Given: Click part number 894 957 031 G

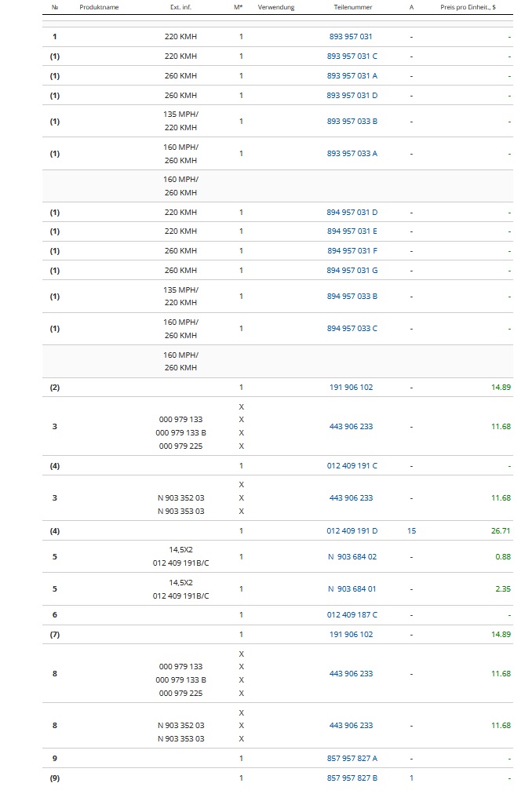Looking at the screenshot, I should click(352, 271).
